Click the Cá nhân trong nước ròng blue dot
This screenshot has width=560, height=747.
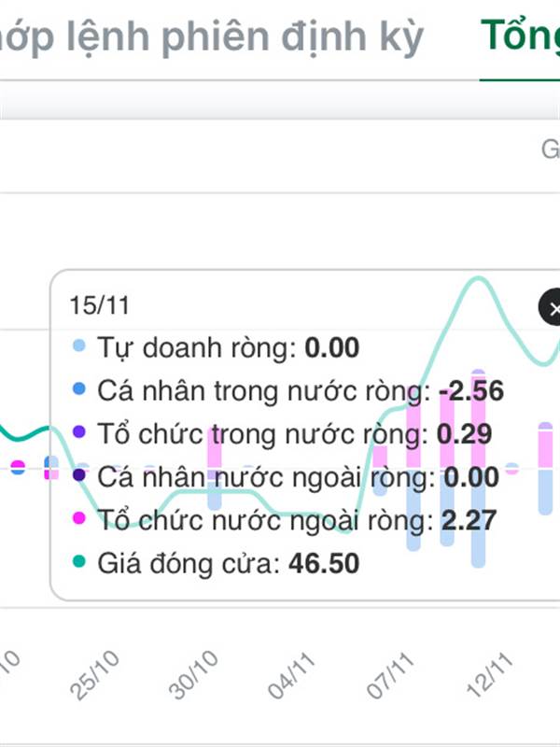coord(79,388)
